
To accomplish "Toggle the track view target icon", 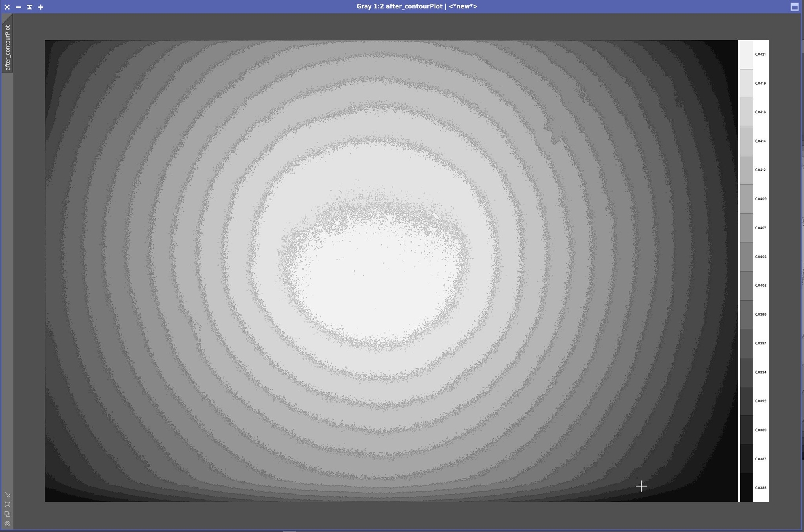I will [x=8, y=523].
